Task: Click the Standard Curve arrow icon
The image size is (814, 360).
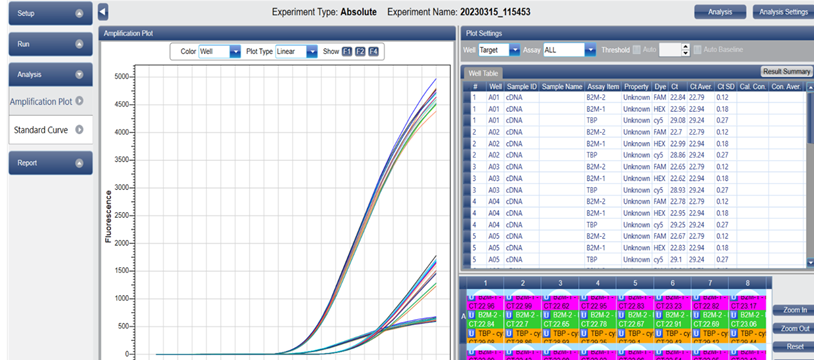Action: click(x=79, y=130)
